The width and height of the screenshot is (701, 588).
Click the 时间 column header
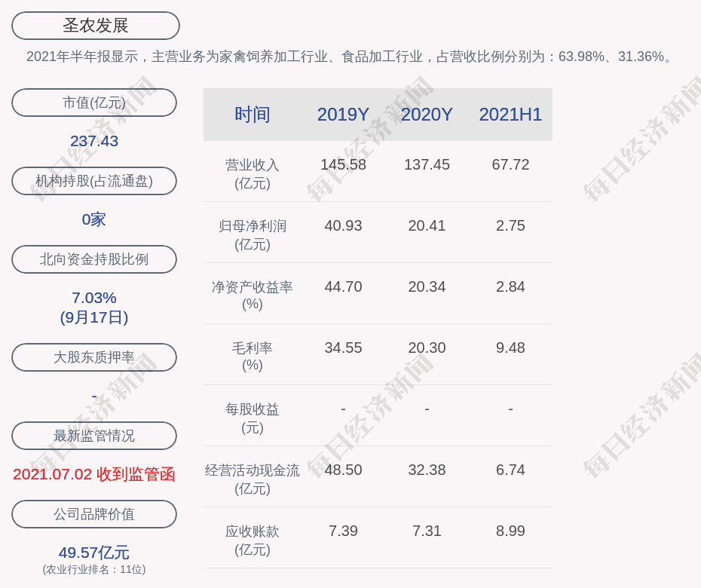(253, 115)
